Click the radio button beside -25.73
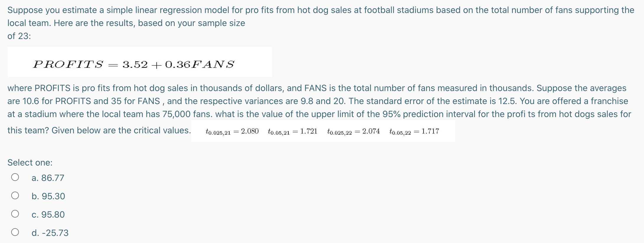The image size is (644, 243). tap(15, 232)
